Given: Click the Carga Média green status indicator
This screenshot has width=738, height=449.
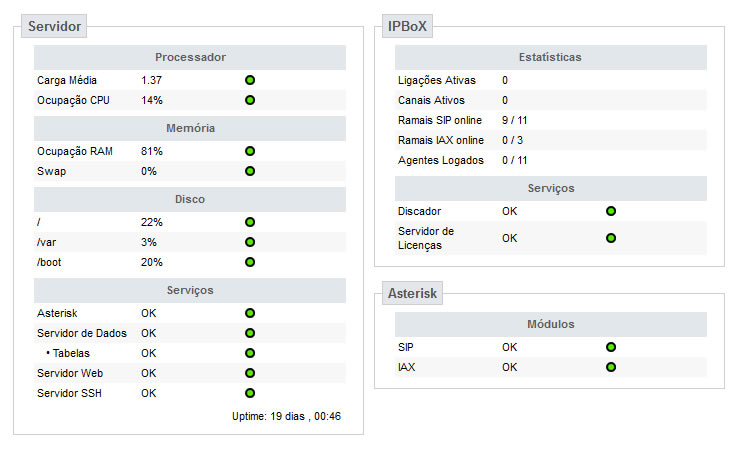Looking at the screenshot, I should [x=250, y=80].
